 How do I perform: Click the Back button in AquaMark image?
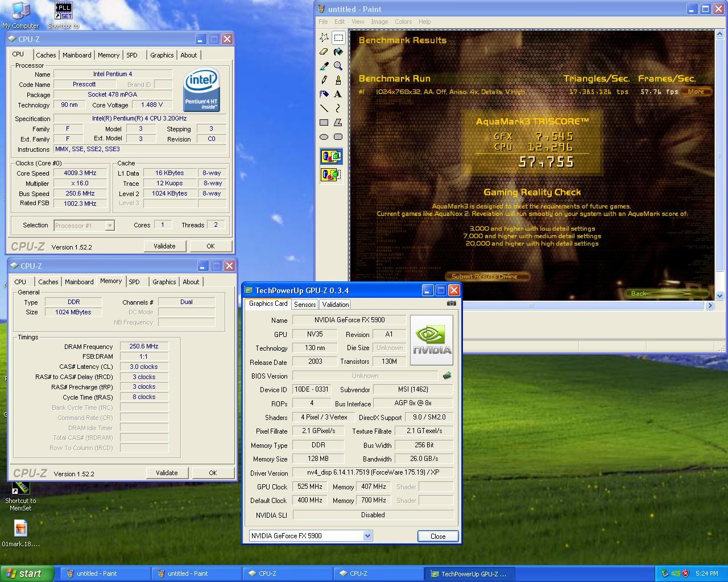[x=668, y=293]
